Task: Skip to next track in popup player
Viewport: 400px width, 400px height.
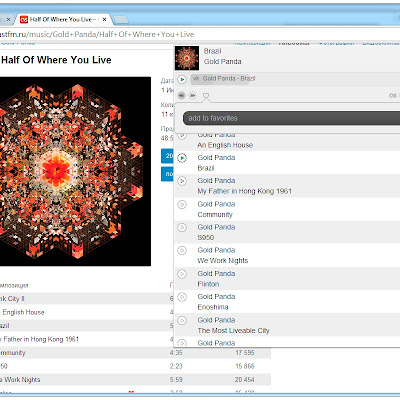Action: 193,95
